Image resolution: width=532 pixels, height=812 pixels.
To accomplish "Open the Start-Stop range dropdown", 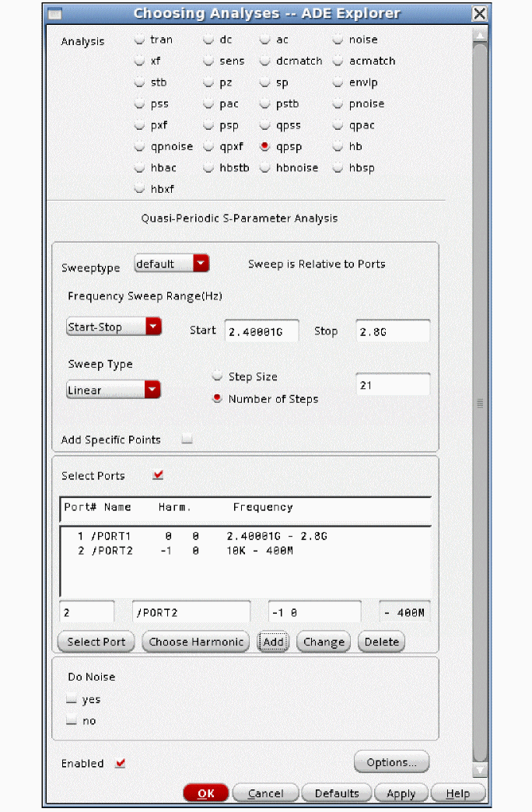I will 114,327.
